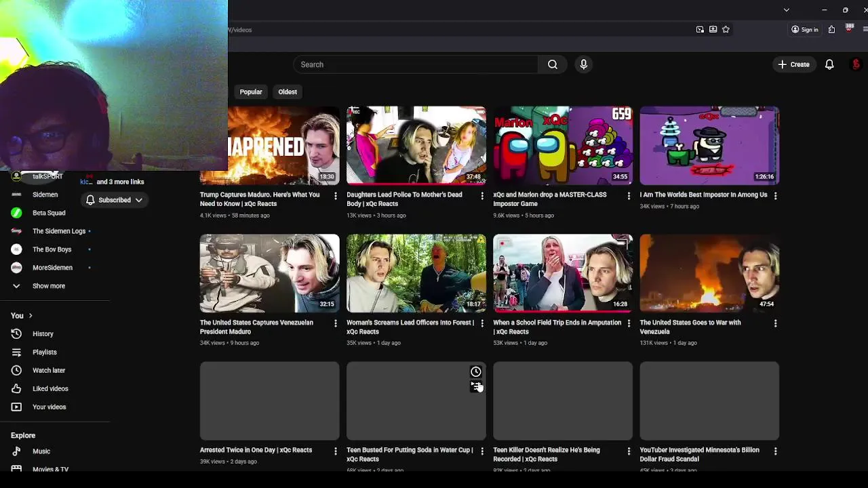The image size is (868, 488).
Task: Open the notifications bell
Action: 829,64
